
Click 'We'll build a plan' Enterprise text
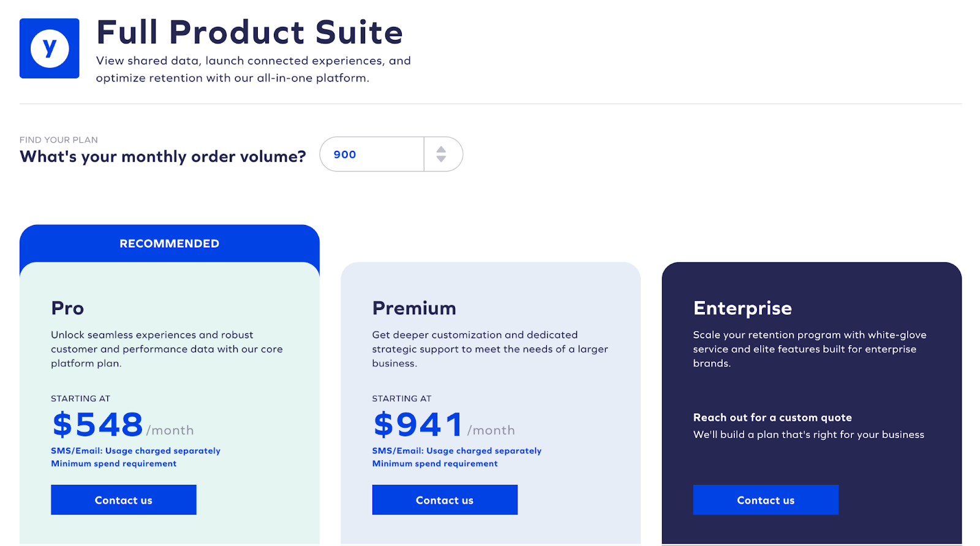(x=809, y=434)
